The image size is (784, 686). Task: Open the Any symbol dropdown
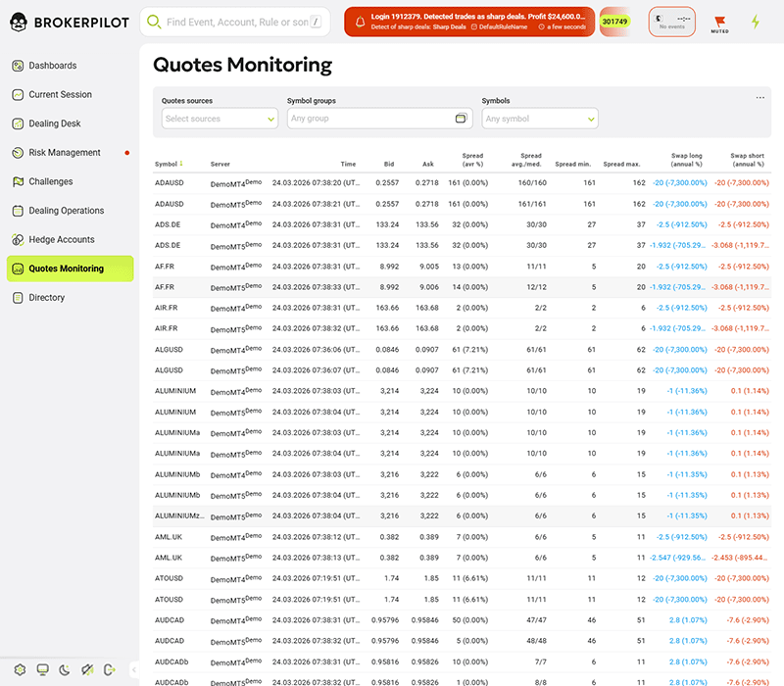pos(540,118)
